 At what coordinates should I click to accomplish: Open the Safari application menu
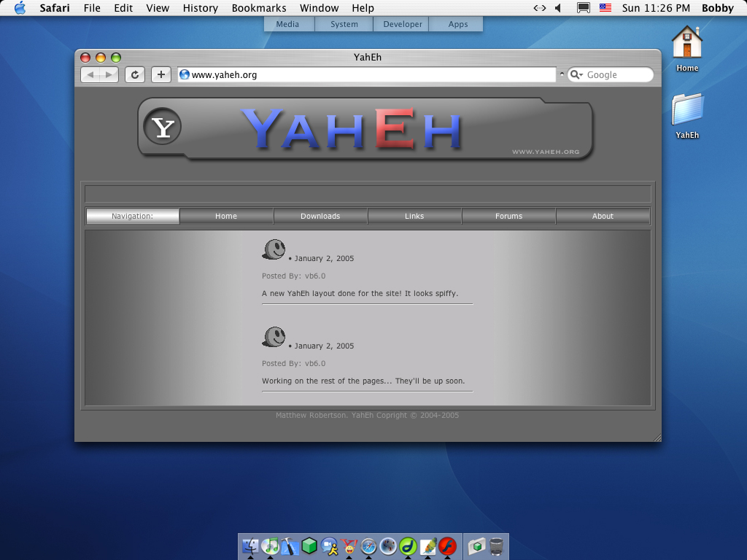tap(54, 8)
